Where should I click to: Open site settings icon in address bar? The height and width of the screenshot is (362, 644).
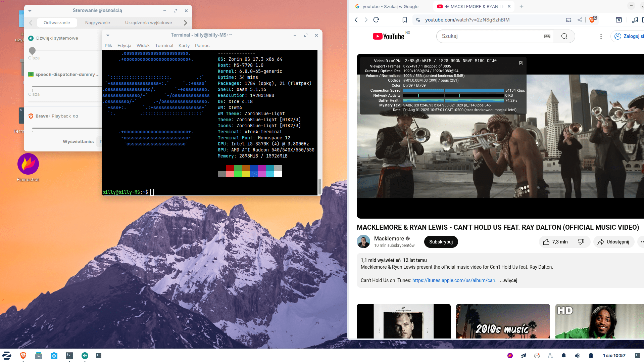pyautogui.click(x=418, y=20)
